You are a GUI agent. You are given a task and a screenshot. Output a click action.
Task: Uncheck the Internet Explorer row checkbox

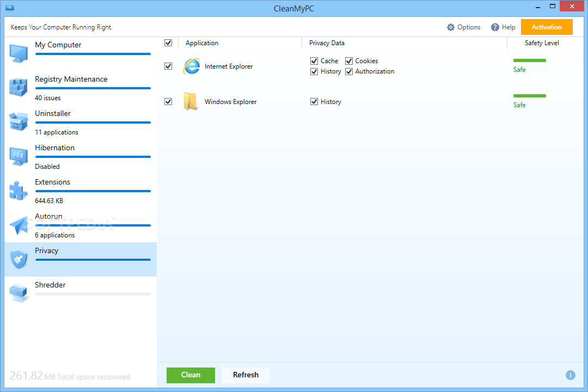pos(168,66)
